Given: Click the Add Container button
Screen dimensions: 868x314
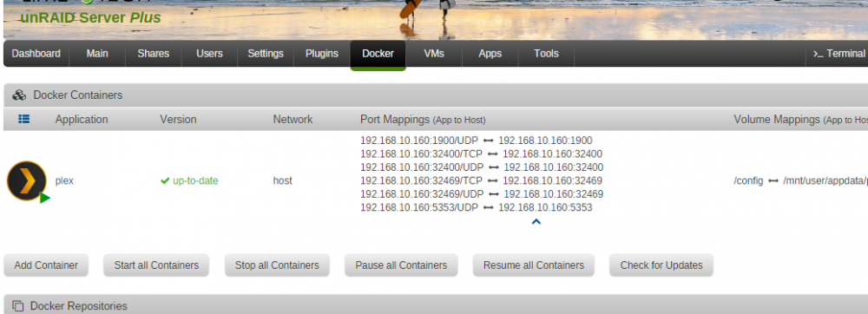Looking at the screenshot, I should point(46,265).
